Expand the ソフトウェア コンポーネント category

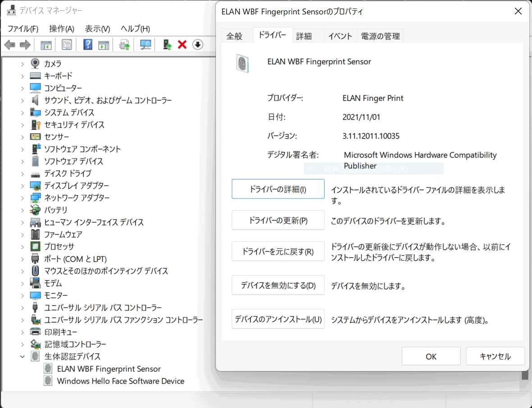coord(23,149)
